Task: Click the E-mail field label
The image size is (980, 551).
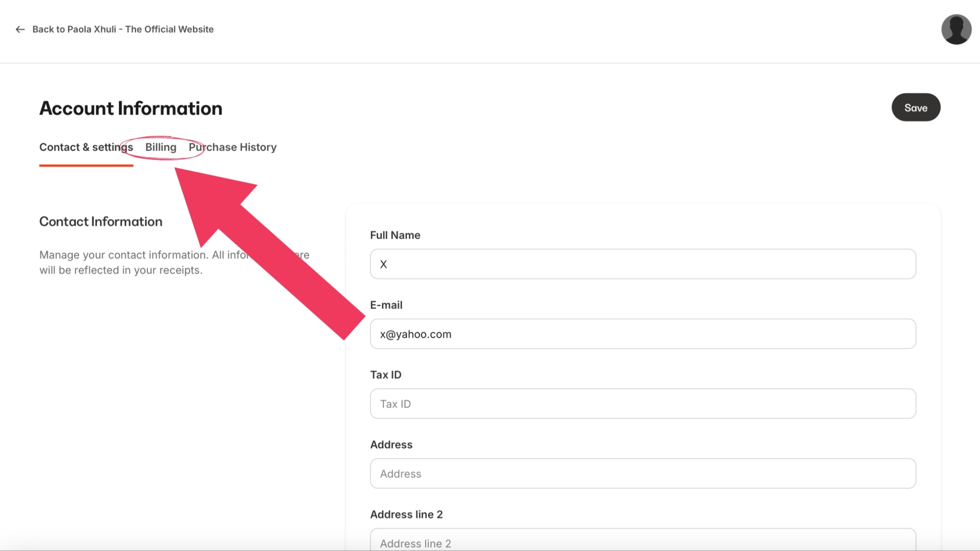Action: pyautogui.click(x=386, y=305)
